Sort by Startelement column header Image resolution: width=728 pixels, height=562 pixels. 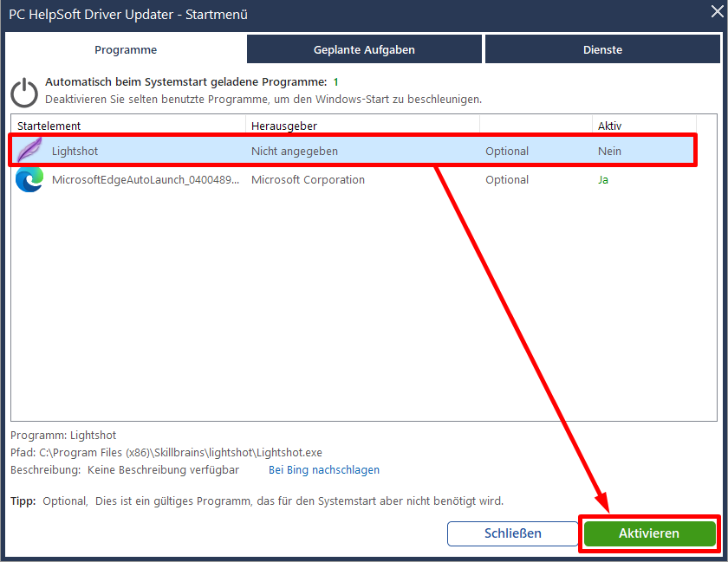click(x=49, y=126)
